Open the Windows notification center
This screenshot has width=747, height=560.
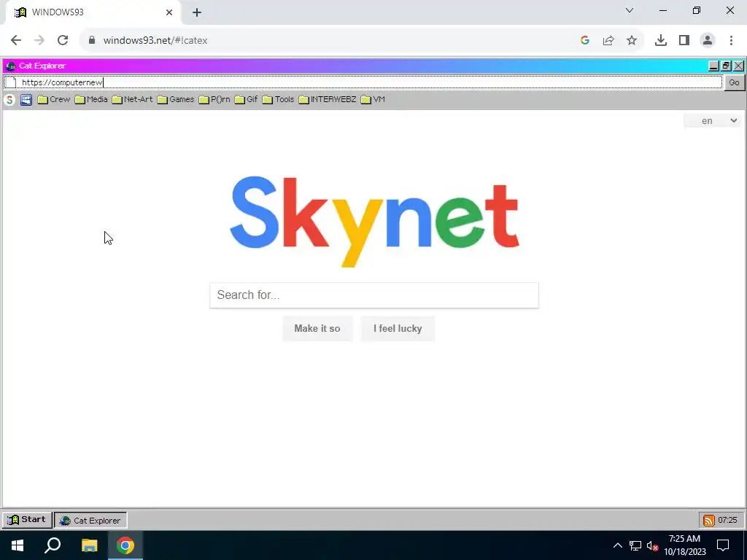click(723, 545)
